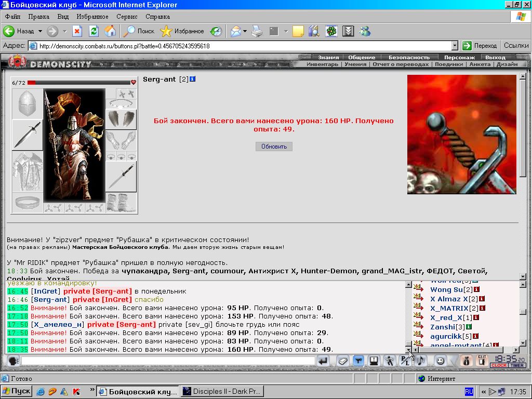This screenshot has width=532, height=399.
Task: Open the Умения link
Action: click(x=355, y=64)
